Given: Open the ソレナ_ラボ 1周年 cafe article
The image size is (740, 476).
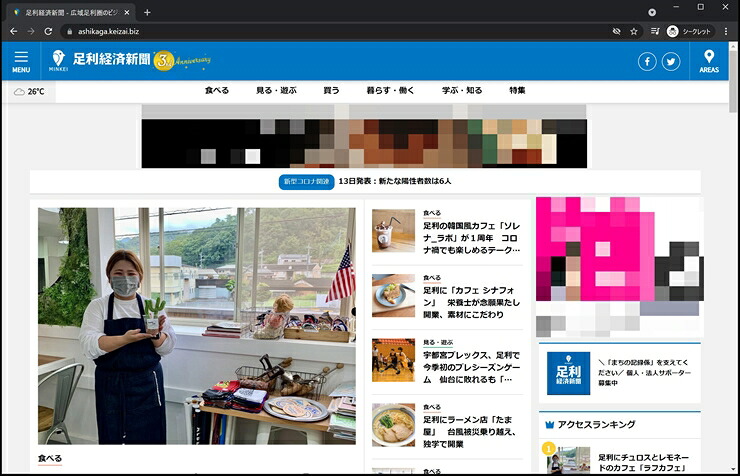Looking at the screenshot, I should [x=471, y=238].
